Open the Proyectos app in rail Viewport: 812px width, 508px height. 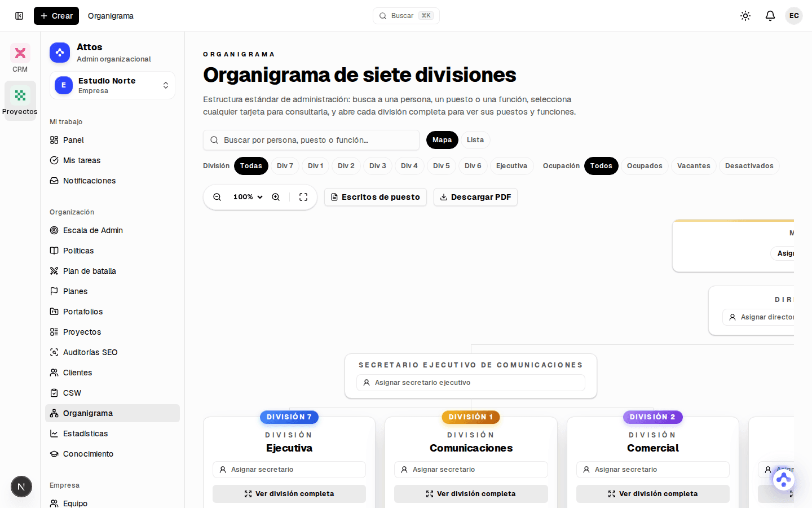pos(20,100)
